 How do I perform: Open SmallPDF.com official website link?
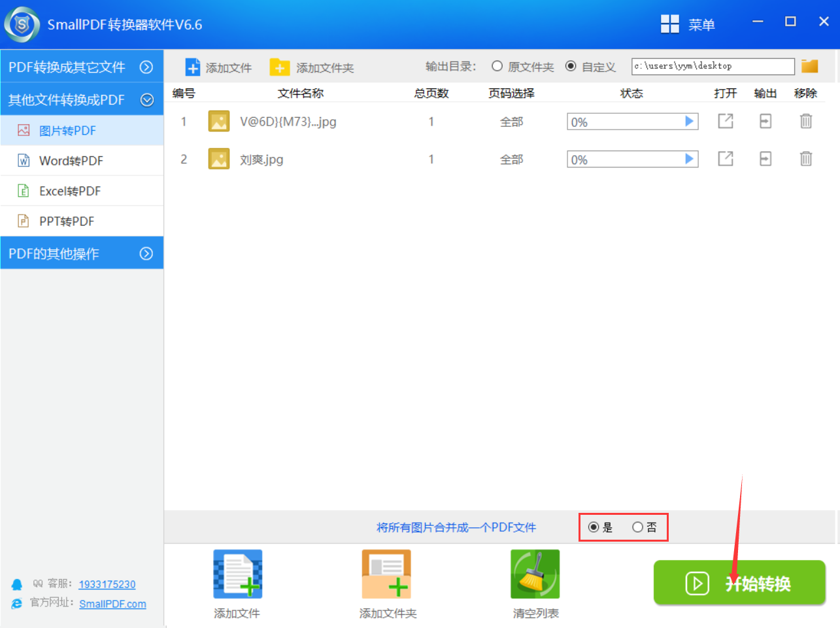[112, 604]
